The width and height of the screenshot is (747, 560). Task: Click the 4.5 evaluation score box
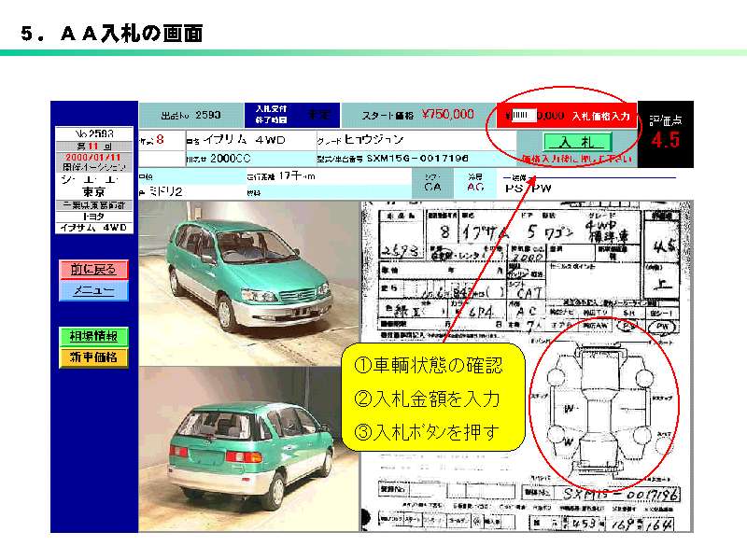coord(665,140)
